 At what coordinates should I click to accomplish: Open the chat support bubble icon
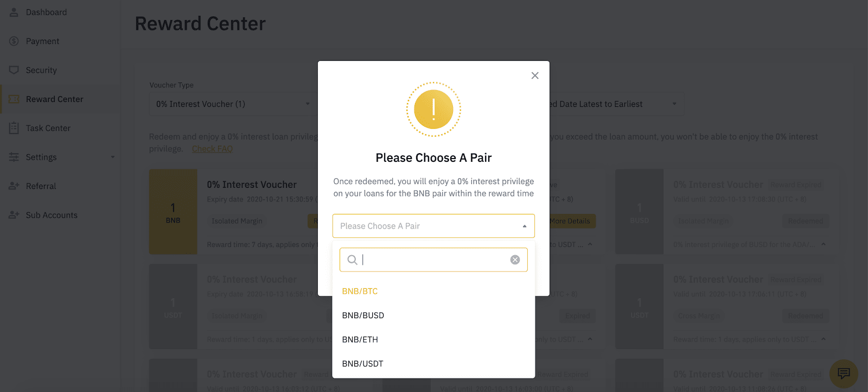point(844,373)
